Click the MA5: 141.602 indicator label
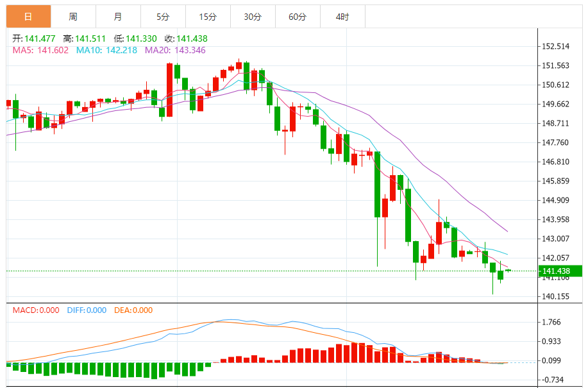 (x=40, y=50)
